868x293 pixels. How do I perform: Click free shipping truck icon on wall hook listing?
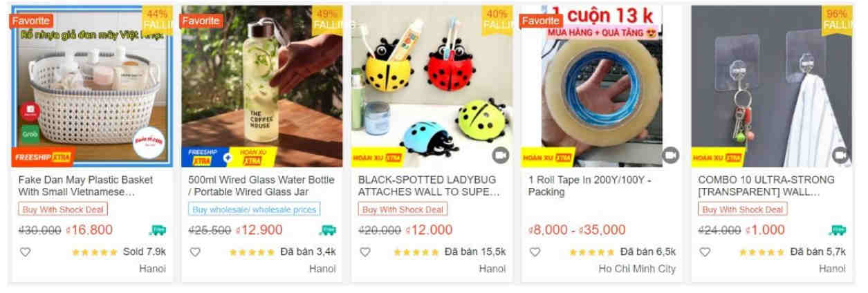point(838,230)
